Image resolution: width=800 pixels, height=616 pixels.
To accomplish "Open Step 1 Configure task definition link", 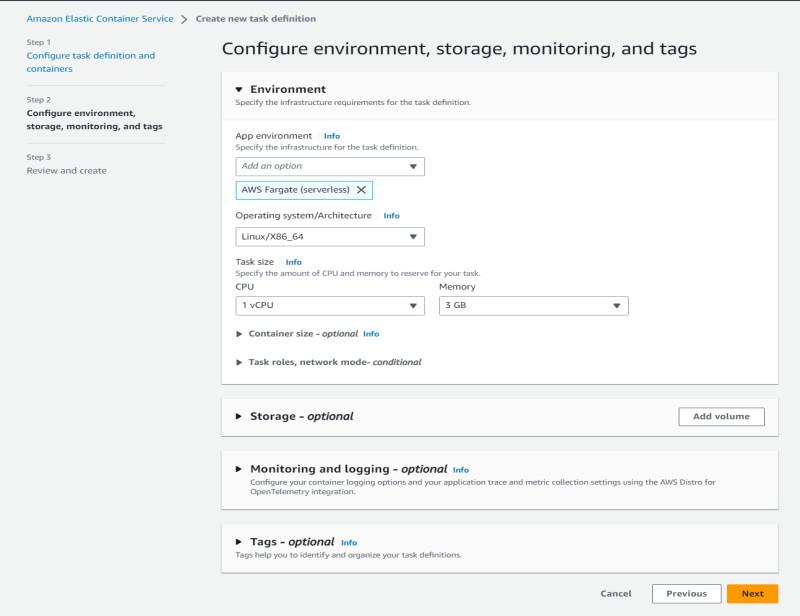I will tap(90, 62).
